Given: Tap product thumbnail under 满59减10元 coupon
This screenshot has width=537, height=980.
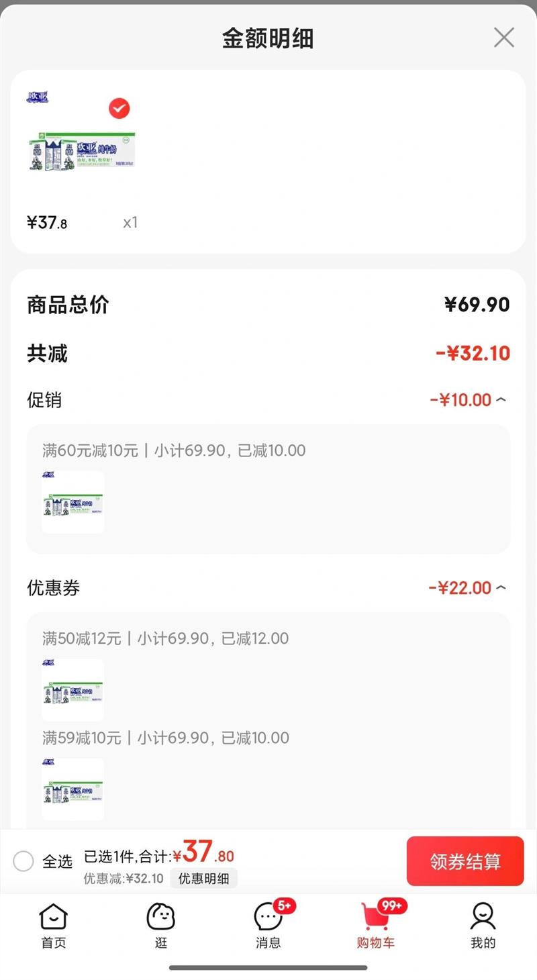Looking at the screenshot, I should 73,789.
